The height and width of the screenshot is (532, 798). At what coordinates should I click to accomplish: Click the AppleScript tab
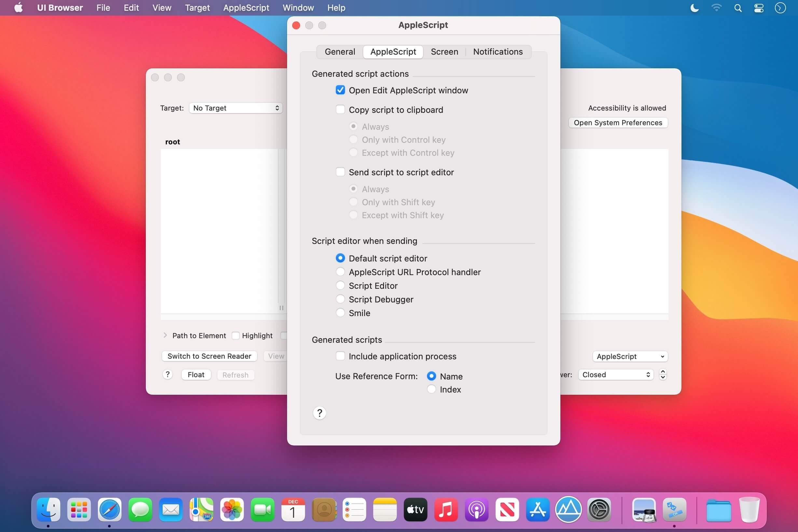pos(393,52)
